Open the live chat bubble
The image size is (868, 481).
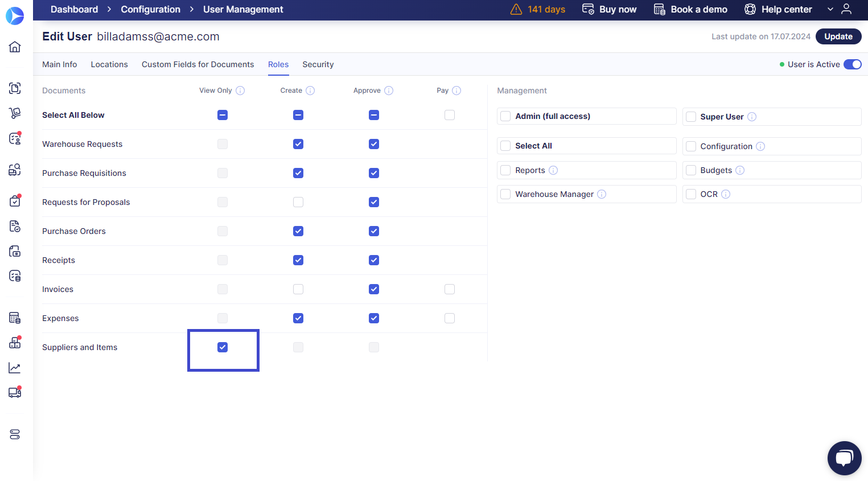click(845, 458)
